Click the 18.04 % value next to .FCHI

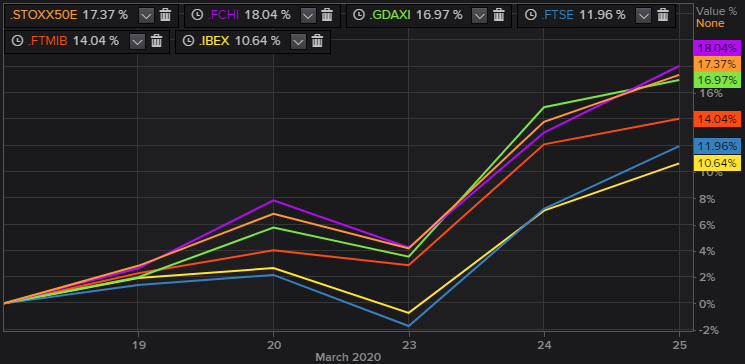(x=267, y=15)
